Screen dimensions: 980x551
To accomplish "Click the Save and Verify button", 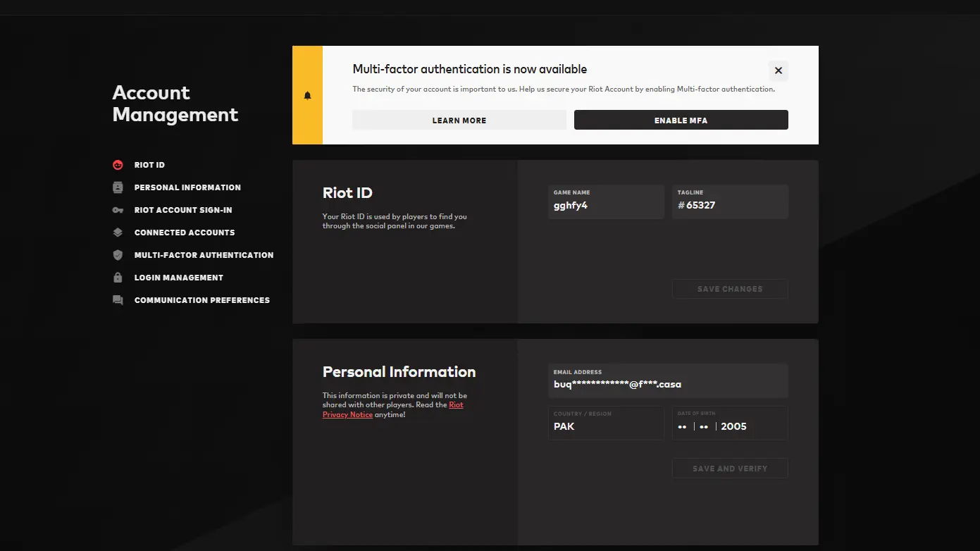I will click(x=729, y=469).
